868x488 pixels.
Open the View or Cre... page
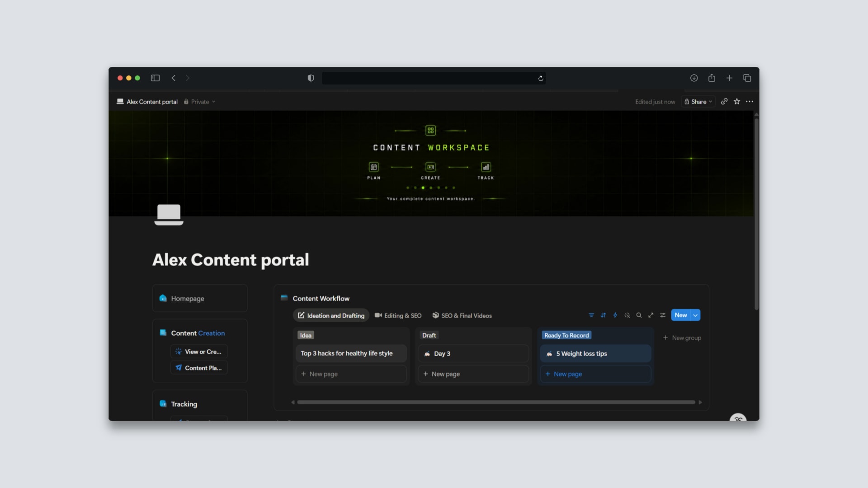[199, 352]
